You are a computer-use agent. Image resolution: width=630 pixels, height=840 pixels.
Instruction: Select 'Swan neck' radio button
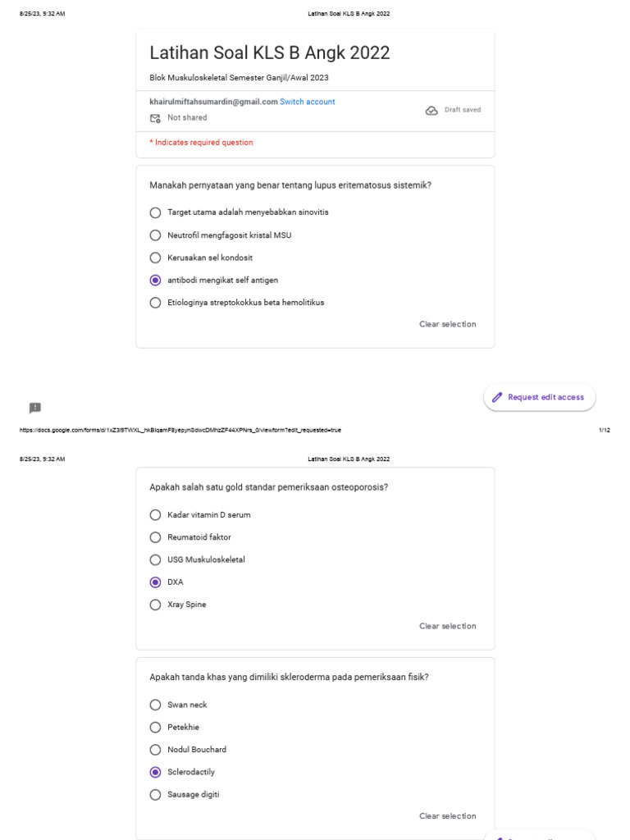(x=156, y=705)
